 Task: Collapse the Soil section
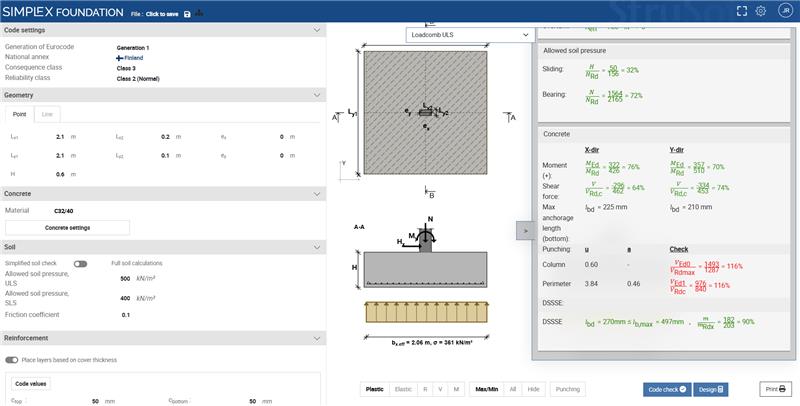coord(315,246)
